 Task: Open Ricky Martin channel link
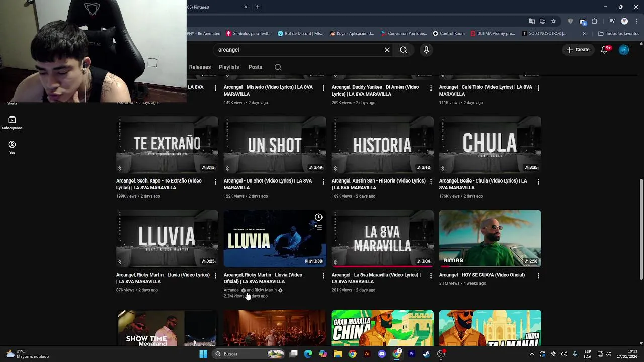point(265,290)
